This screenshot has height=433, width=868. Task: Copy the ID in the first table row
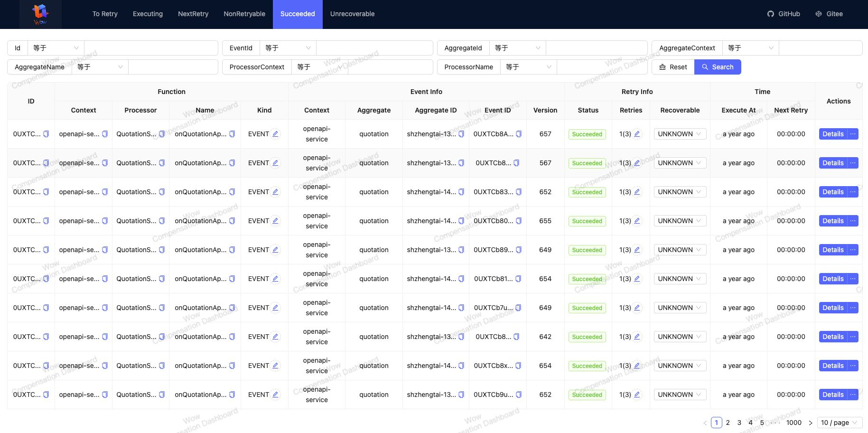pyautogui.click(x=46, y=134)
